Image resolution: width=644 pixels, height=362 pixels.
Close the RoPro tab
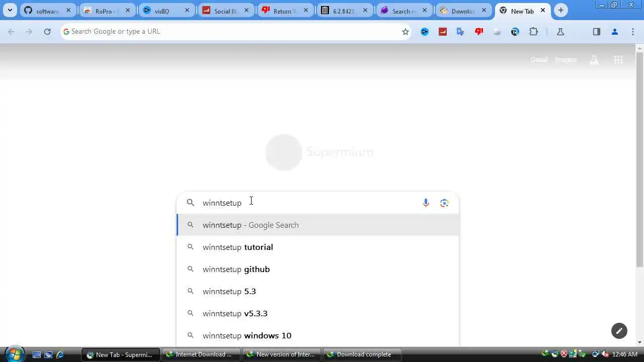127,11
